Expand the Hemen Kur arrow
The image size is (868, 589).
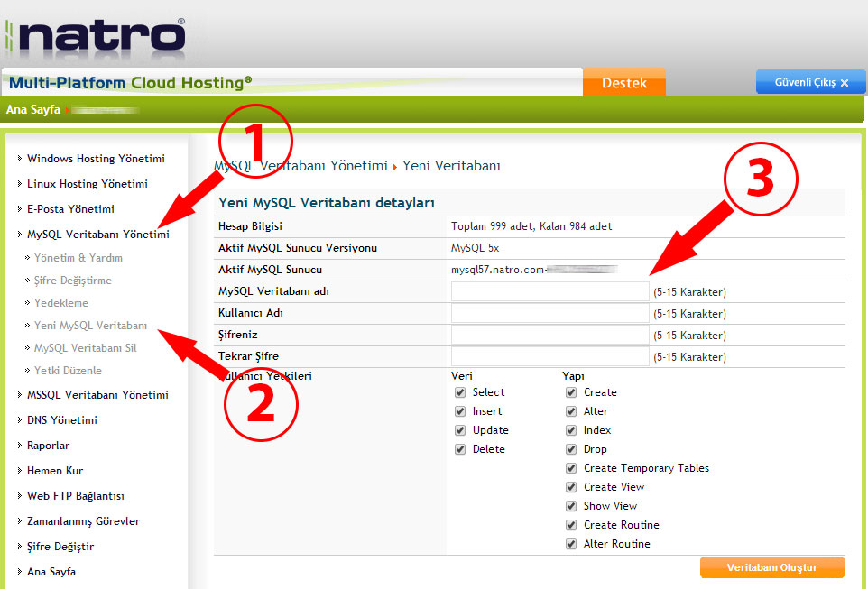pos(19,471)
